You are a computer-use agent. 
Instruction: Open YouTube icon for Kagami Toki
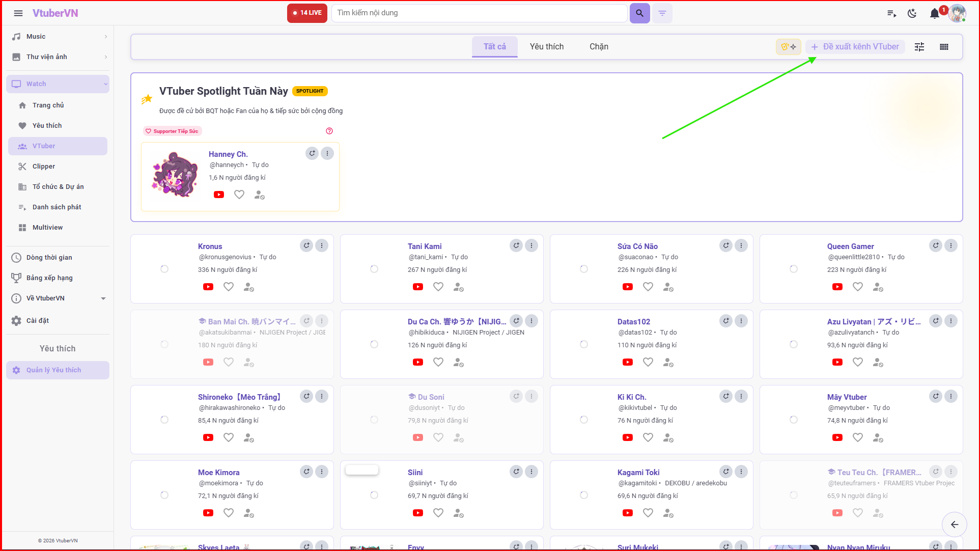point(628,513)
